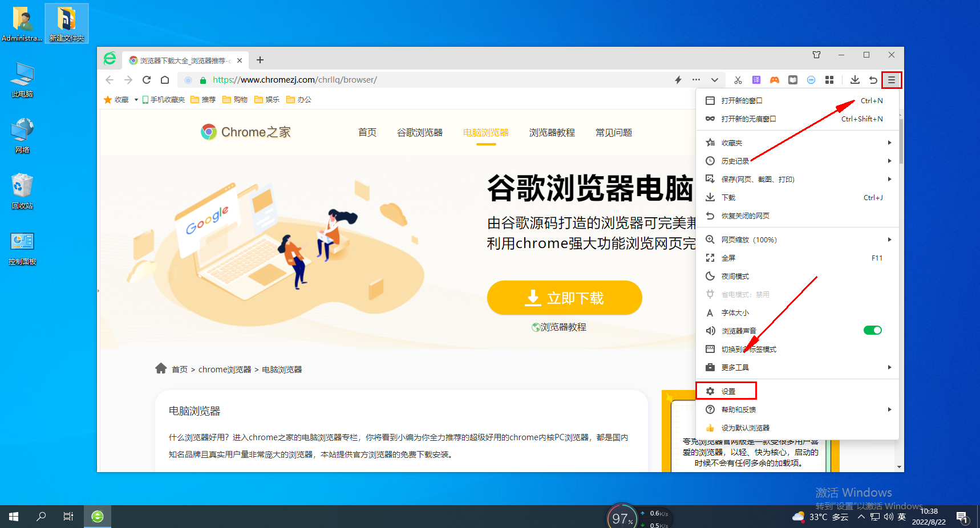
Task: Expand the 收藏夹 submenu
Action: pyautogui.click(x=797, y=143)
